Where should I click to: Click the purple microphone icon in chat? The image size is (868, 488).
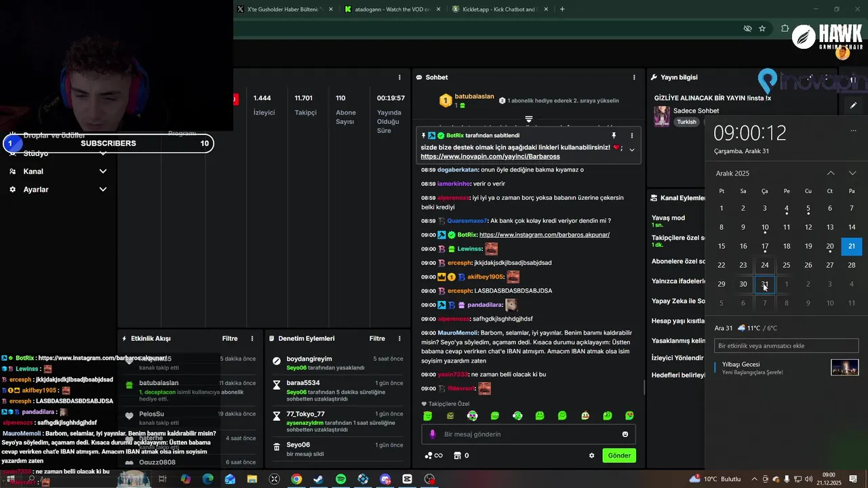click(x=433, y=434)
